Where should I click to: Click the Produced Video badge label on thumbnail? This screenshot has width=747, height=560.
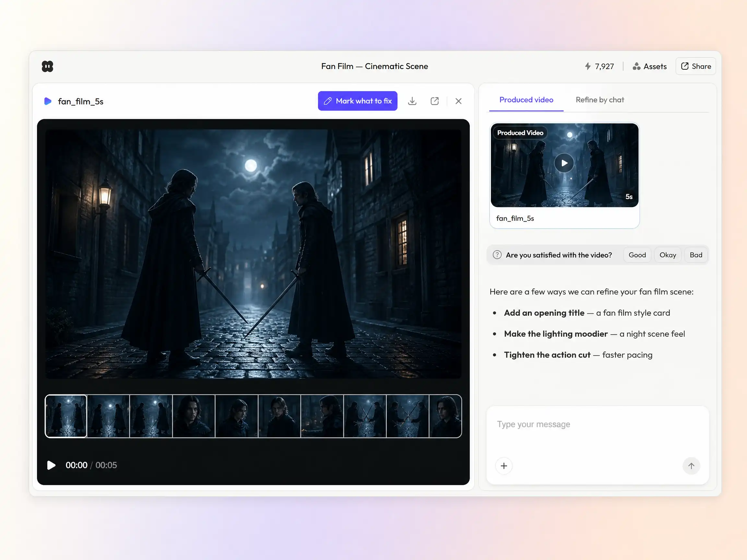520,133
